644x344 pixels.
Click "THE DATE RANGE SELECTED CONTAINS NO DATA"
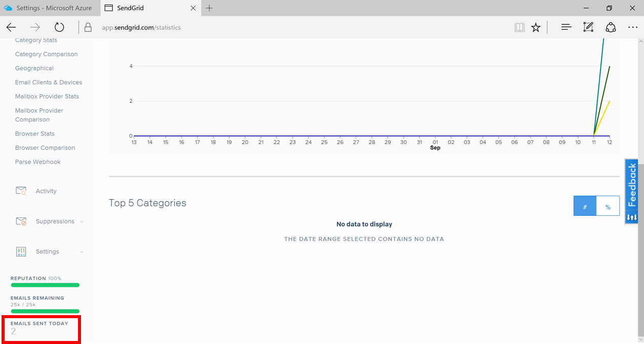[x=364, y=239]
